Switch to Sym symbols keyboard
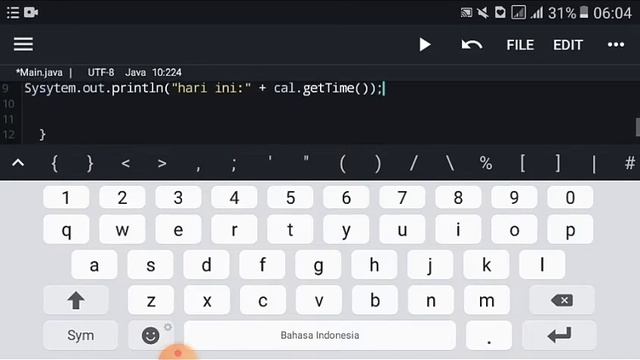Viewport: 640px width, 360px height. (x=80, y=336)
